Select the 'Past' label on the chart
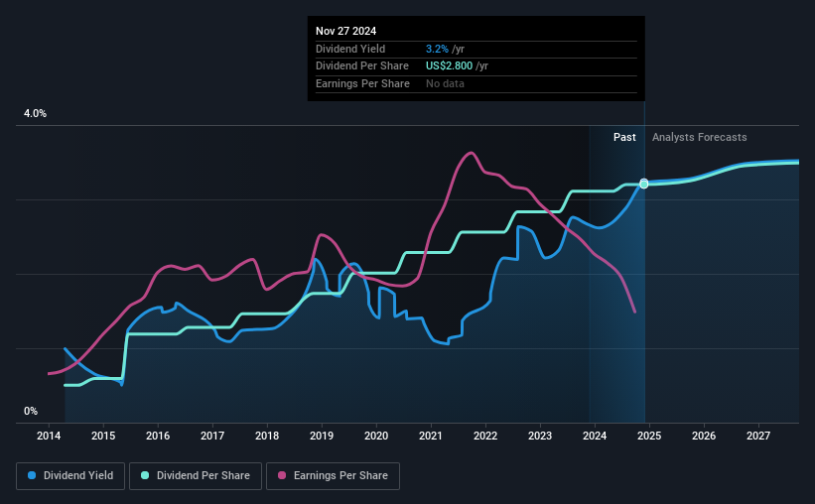 point(624,137)
